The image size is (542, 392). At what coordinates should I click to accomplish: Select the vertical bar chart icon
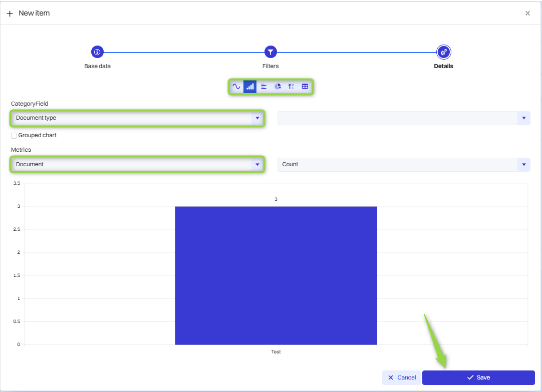[250, 87]
